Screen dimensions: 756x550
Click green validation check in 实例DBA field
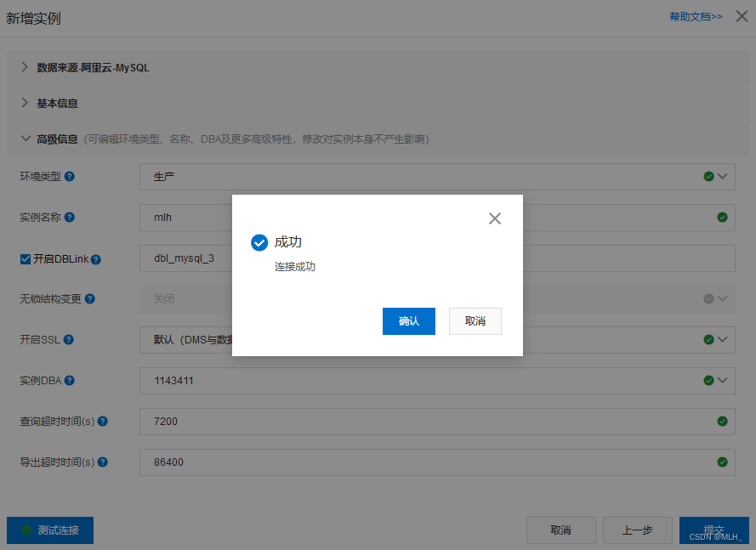pyautogui.click(x=708, y=381)
